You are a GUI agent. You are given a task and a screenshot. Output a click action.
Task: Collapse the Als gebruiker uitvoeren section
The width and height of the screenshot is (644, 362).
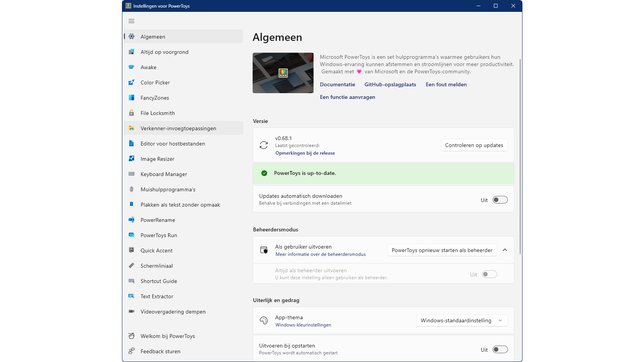505,250
